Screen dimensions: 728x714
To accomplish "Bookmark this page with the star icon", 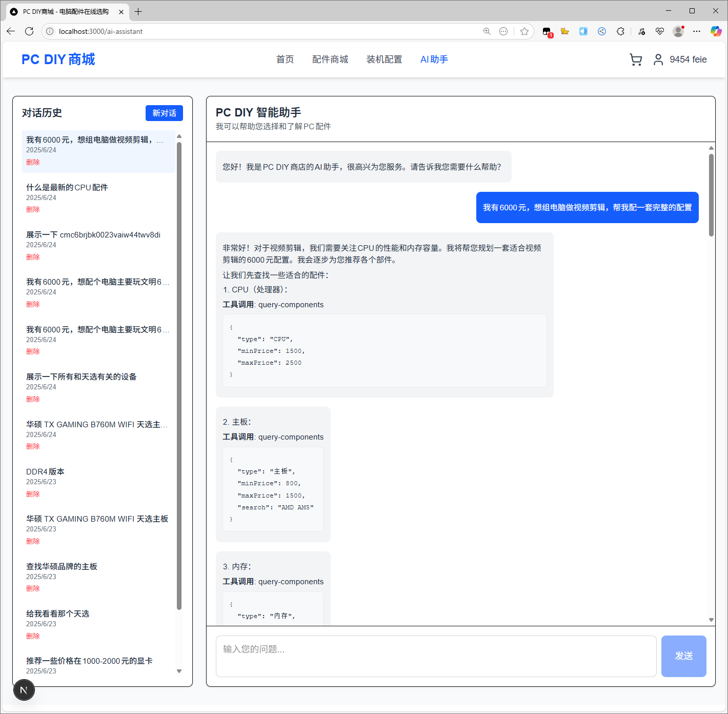I will tap(524, 31).
